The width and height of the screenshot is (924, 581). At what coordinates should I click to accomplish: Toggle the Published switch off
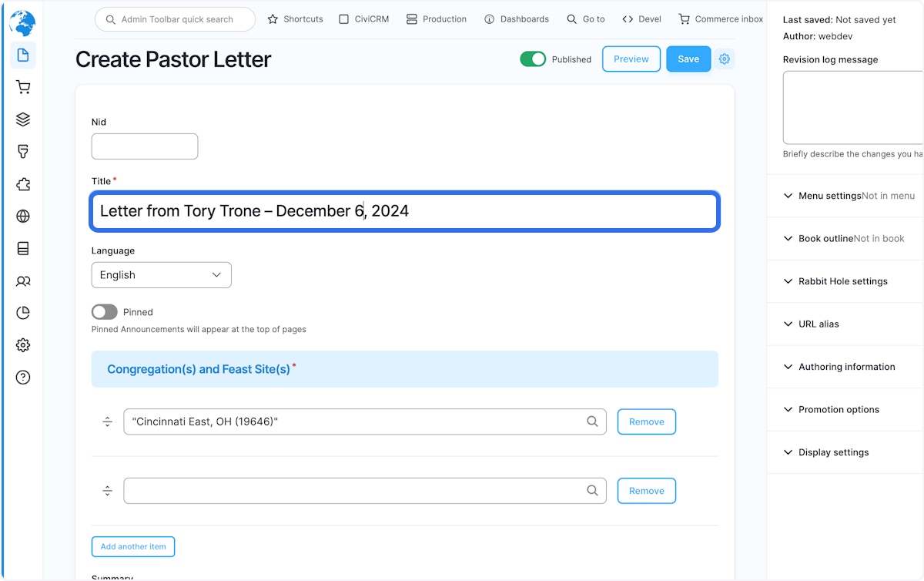(533, 59)
